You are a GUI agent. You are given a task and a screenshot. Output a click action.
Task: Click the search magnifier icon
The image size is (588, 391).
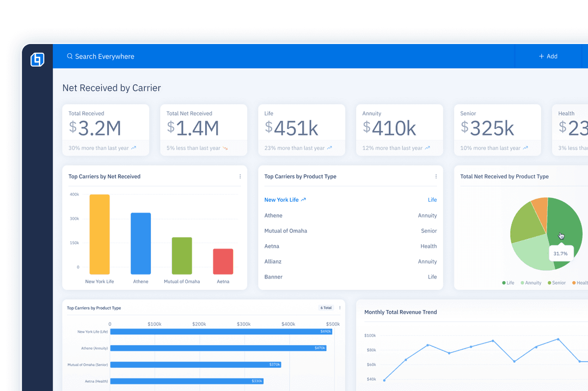pyautogui.click(x=70, y=56)
